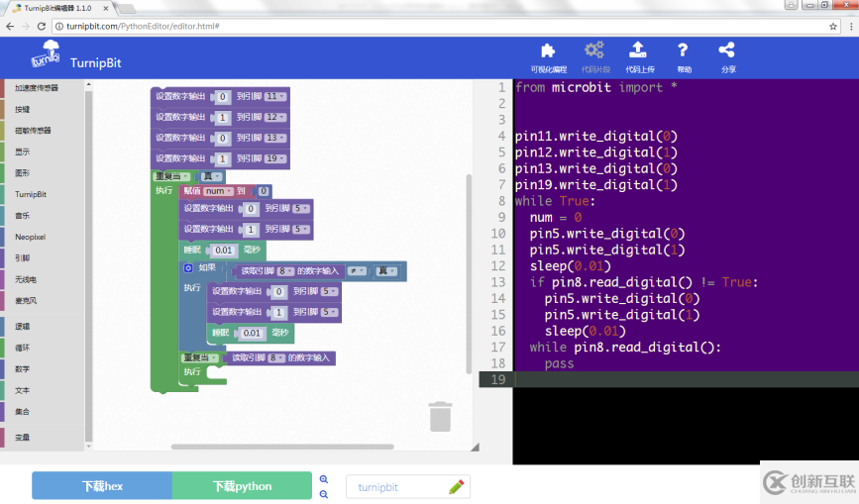Open 显示 category
The image size is (859, 504).
tap(23, 151)
